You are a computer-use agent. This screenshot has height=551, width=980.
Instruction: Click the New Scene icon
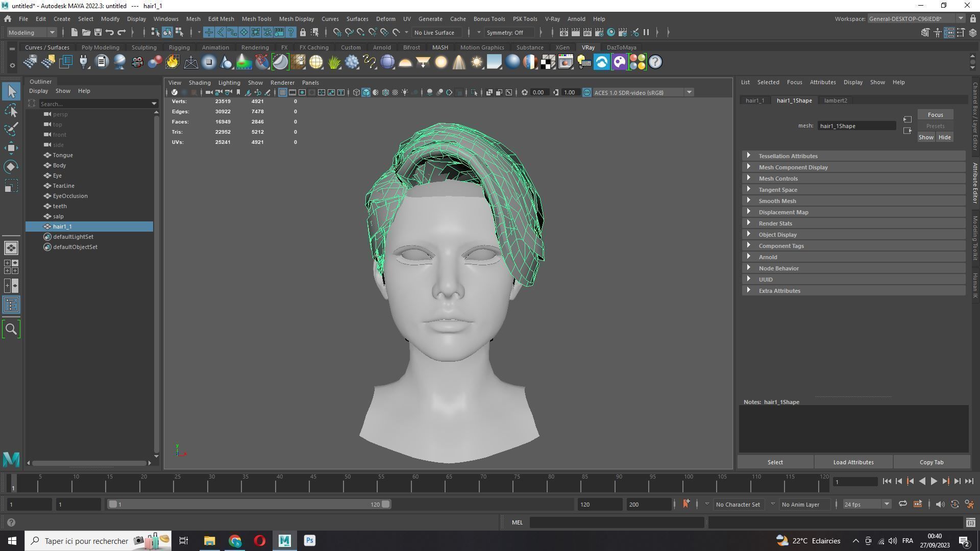(75, 33)
